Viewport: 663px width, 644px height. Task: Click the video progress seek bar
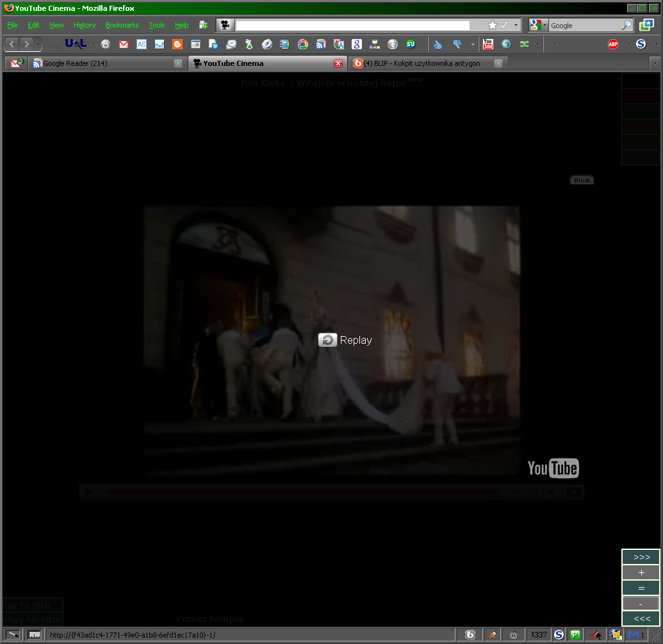point(301,492)
